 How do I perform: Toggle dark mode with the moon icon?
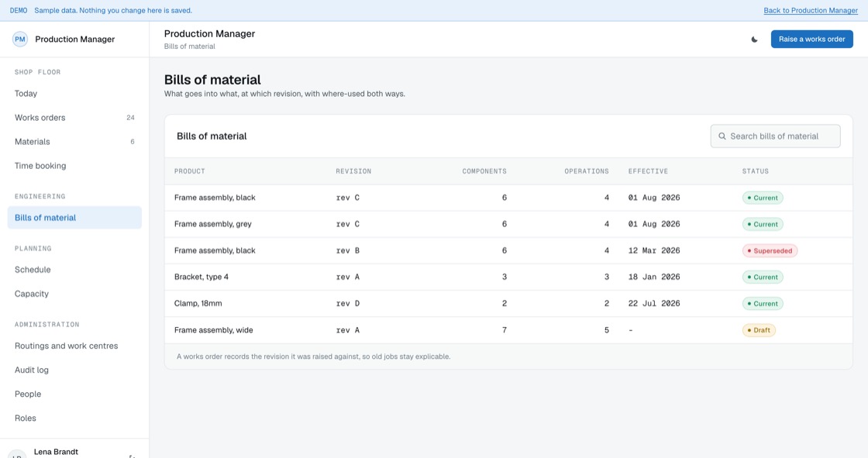(x=754, y=40)
